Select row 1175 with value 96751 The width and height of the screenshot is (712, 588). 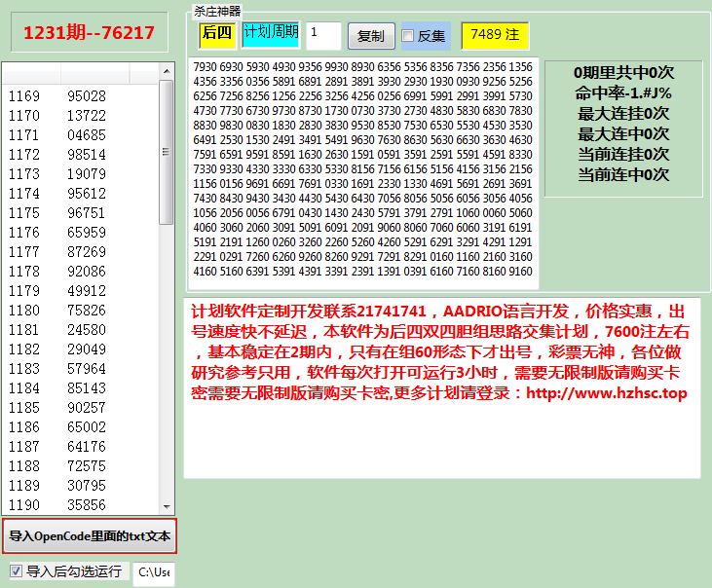[81, 213]
